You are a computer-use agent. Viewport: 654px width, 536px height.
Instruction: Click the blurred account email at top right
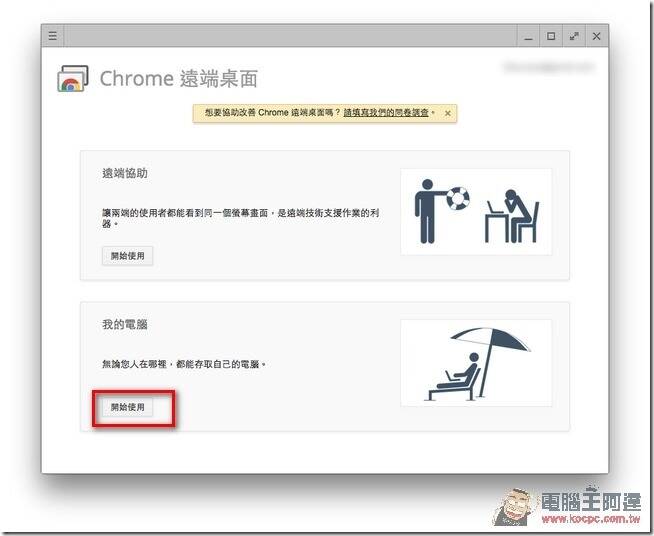pos(549,67)
